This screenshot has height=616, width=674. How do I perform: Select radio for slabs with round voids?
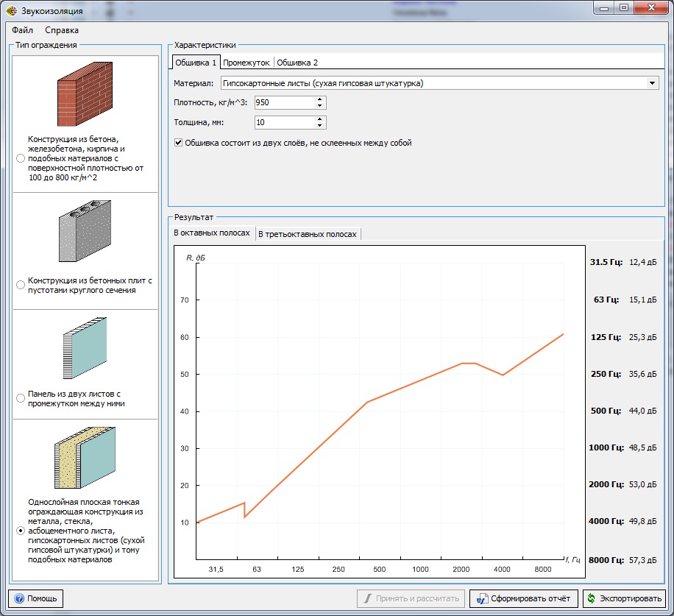click(x=21, y=285)
